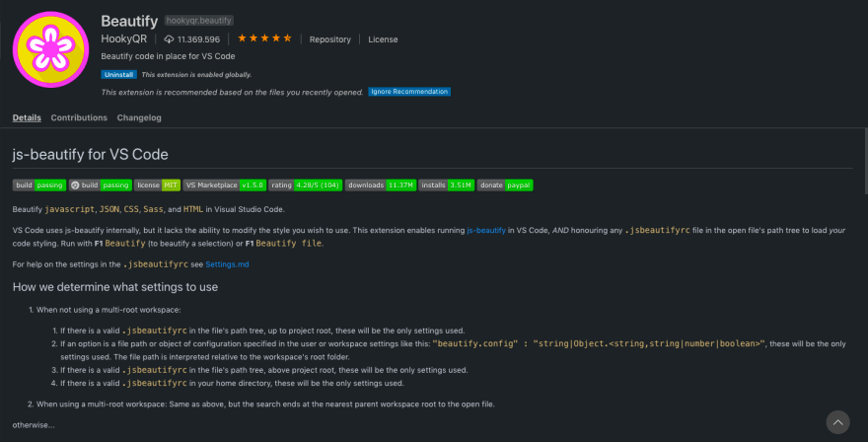Click the Ignore Recommendation button
The width and height of the screenshot is (868, 442).
tap(409, 92)
